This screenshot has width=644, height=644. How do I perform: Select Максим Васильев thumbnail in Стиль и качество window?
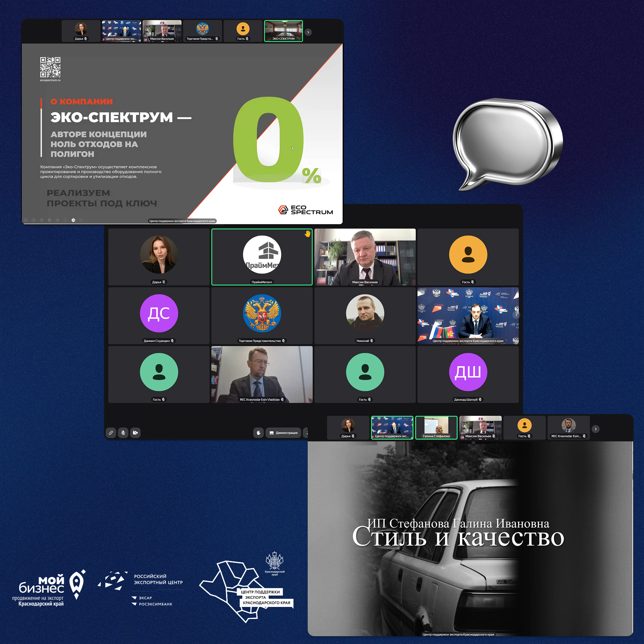click(480, 428)
